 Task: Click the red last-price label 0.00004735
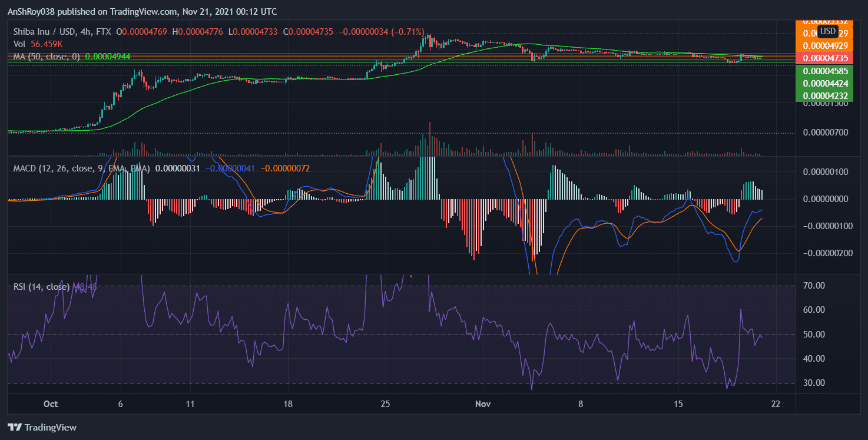click(826, 58)
